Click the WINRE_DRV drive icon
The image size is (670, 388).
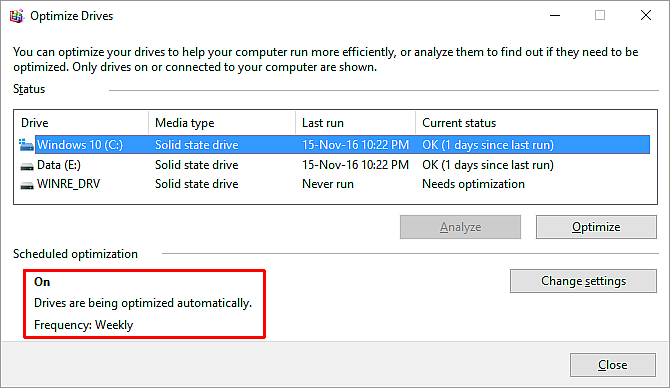(26, 185)
